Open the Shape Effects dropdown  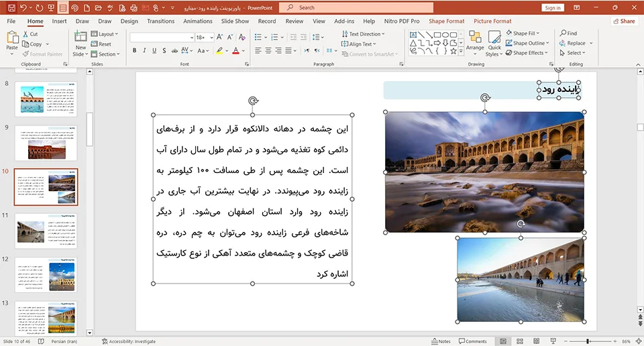[x=527, y=53]
